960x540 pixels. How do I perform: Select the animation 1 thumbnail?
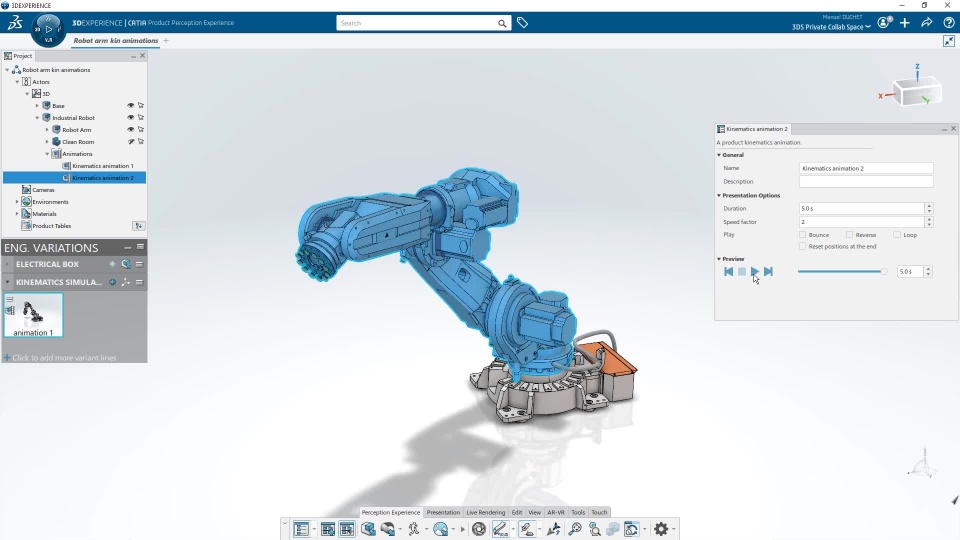[33, 315]
